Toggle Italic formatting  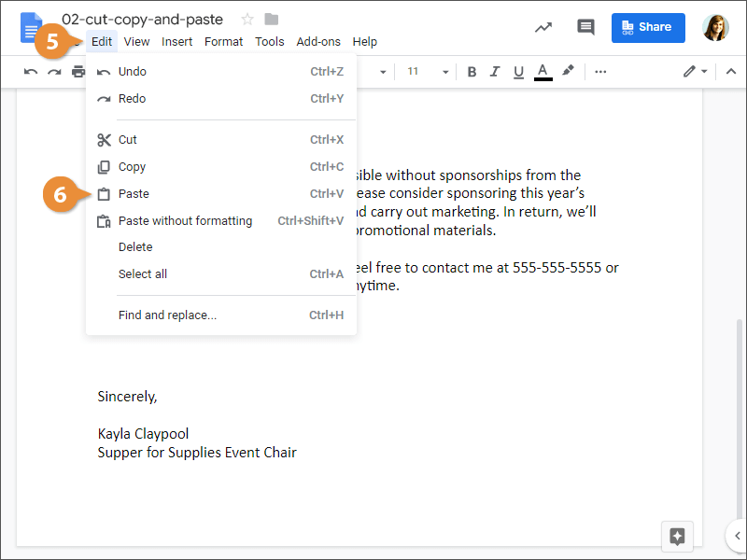(495, 71)
